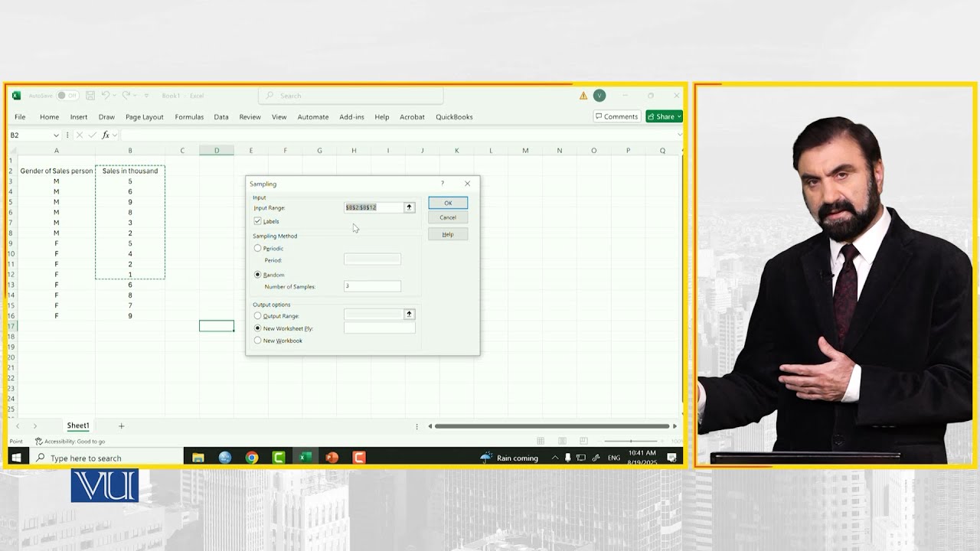Viewport: 980px width, 551px height.
Task: Click the collapse arrow of Input Range
Action: tap(409, 207)
